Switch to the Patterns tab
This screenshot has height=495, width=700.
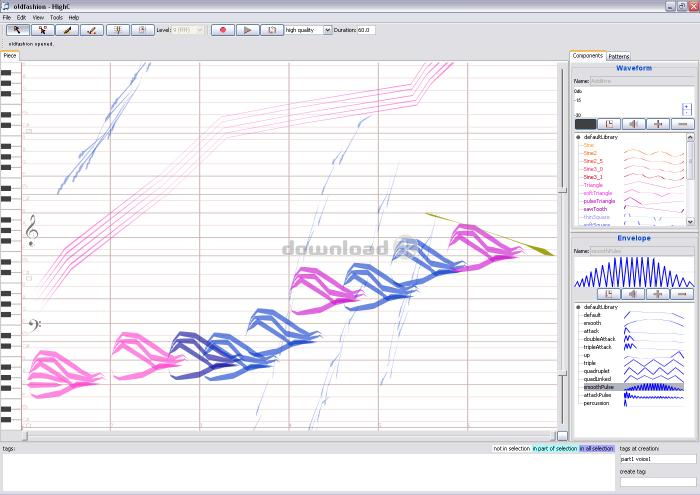point(619,56)
